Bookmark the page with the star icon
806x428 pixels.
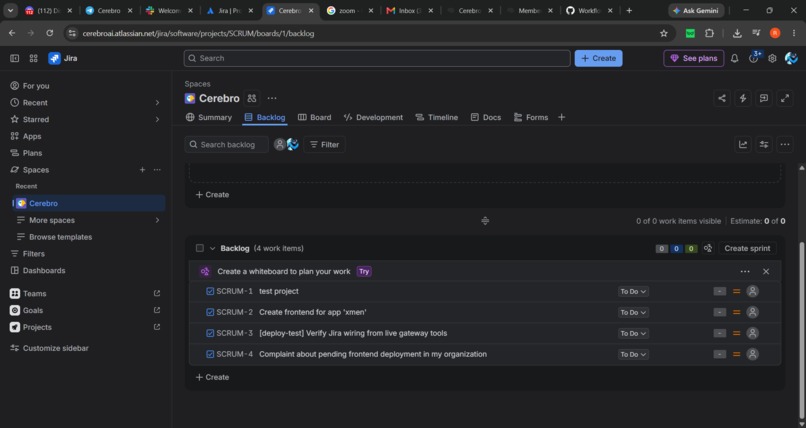click(x=664, y=33)
